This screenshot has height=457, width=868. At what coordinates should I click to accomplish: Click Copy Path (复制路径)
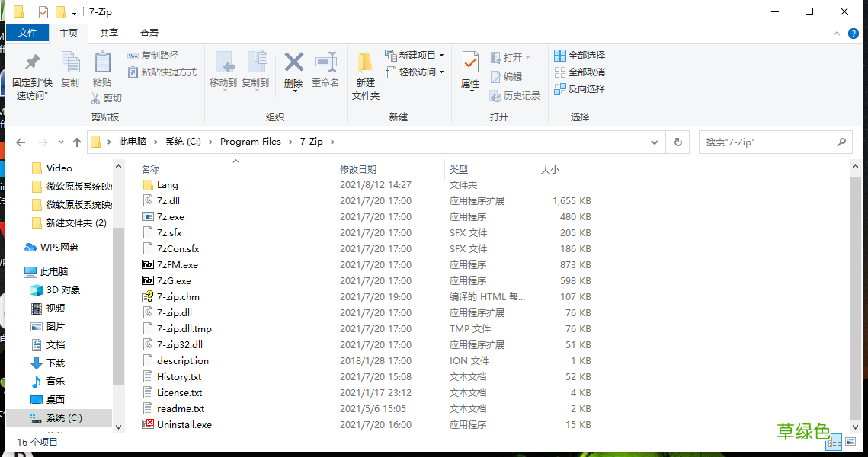[x=153, y=56]
